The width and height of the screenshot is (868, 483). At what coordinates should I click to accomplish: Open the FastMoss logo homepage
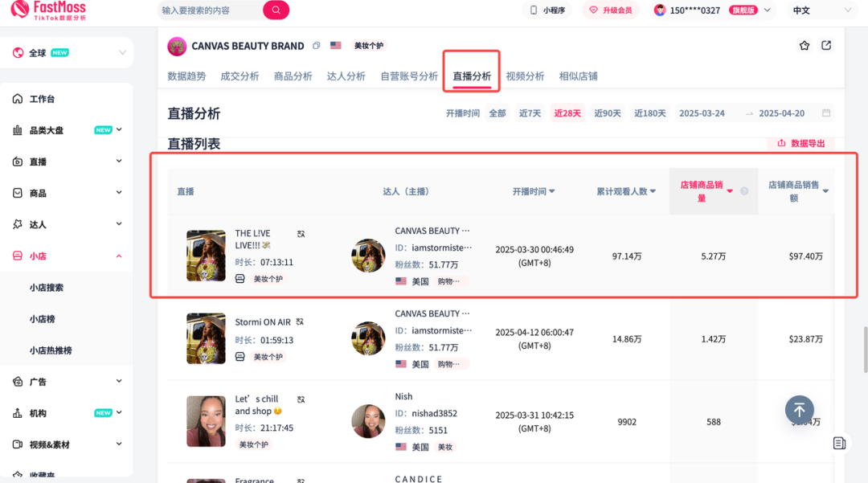48,10
